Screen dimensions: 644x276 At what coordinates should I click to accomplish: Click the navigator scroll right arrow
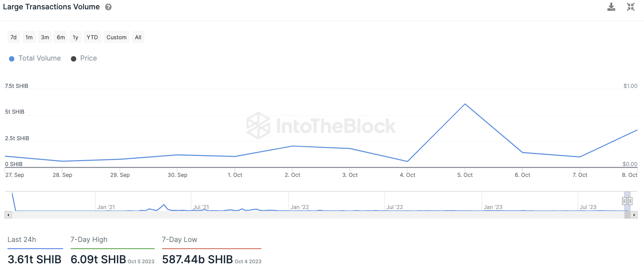click(x=634, y=215)
